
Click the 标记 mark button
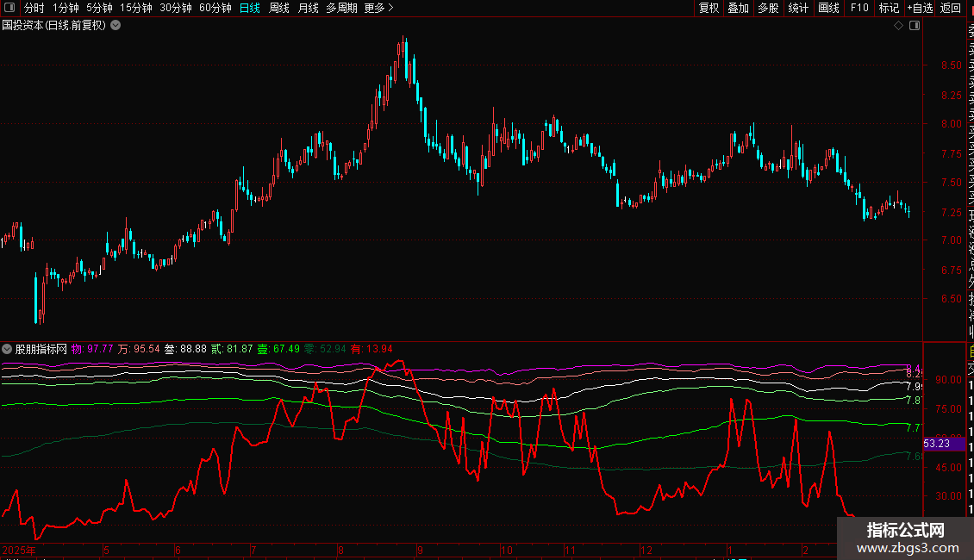pyautogui.click(x=889, y=8)
